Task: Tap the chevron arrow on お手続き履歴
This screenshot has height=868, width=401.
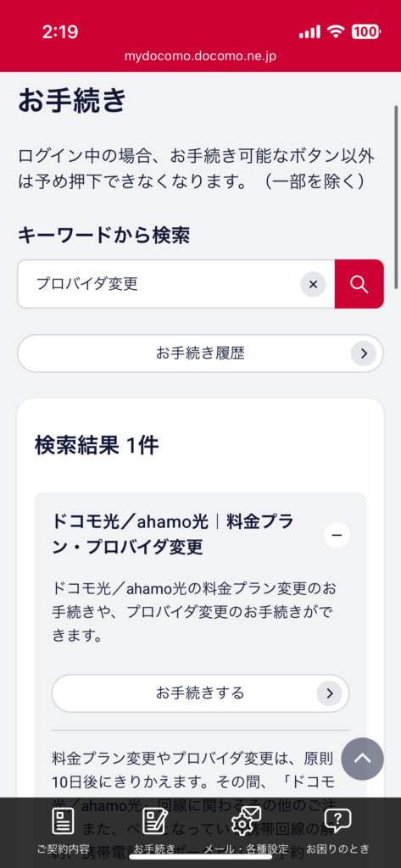Action: (364, 353)
